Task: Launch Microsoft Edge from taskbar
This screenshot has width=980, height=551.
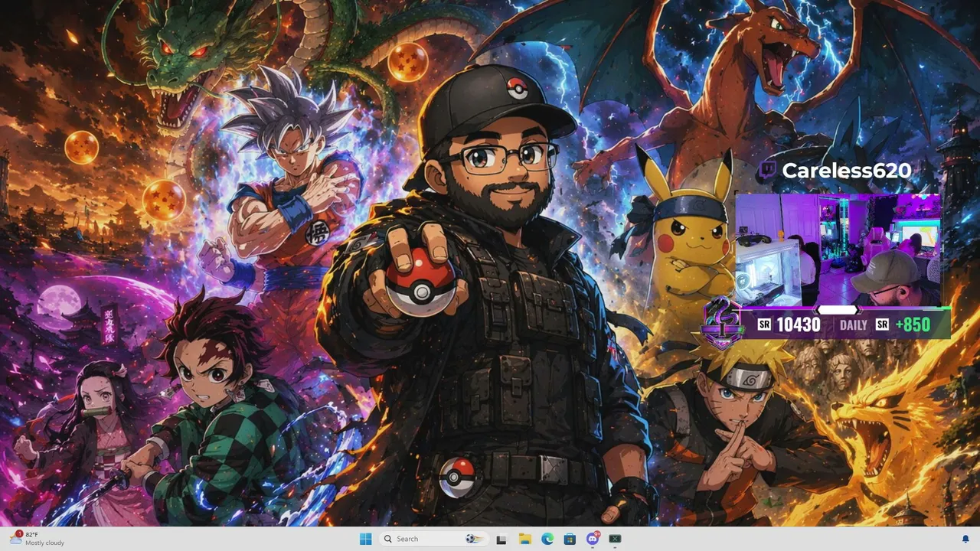Action: 547,539
